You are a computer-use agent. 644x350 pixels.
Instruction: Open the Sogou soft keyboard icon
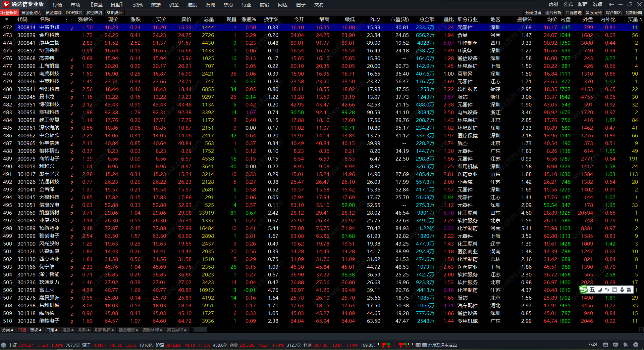614,290
